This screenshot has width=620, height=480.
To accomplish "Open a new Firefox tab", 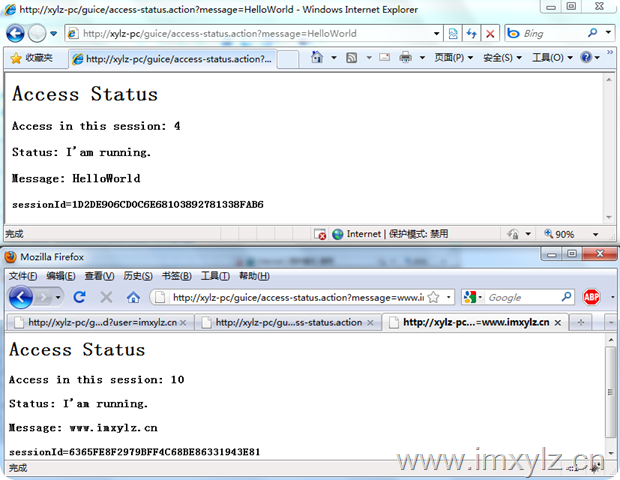I will point(581,323).
